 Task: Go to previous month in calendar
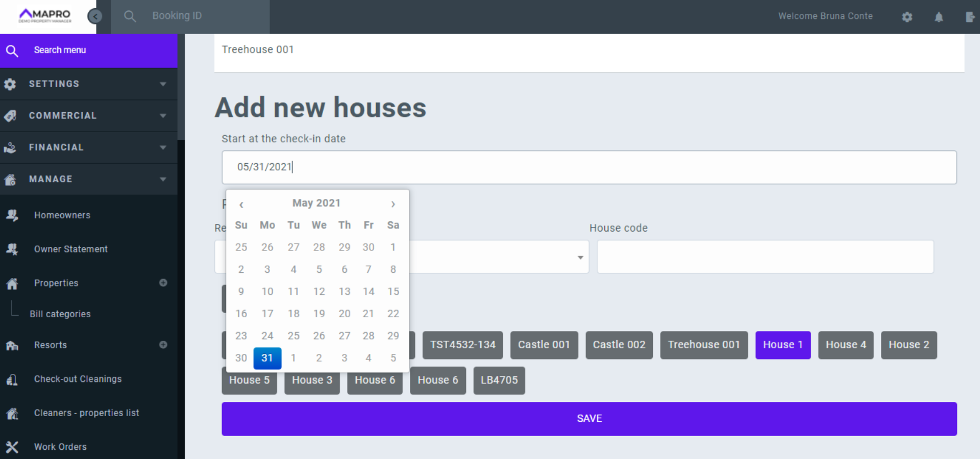tap(241, 204)
